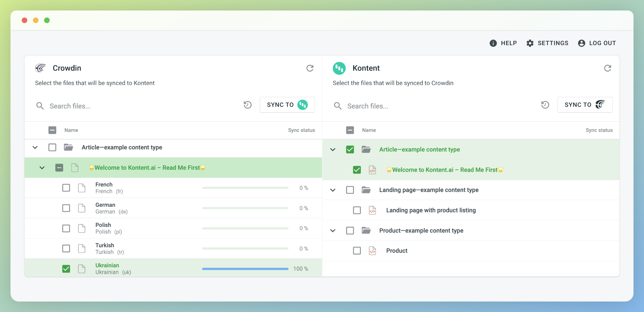Image resolution: width=644 pixels, height=312 pixels.
Task: Toggle the Crowdin select-all checkbox
Action: pos(52,130)
